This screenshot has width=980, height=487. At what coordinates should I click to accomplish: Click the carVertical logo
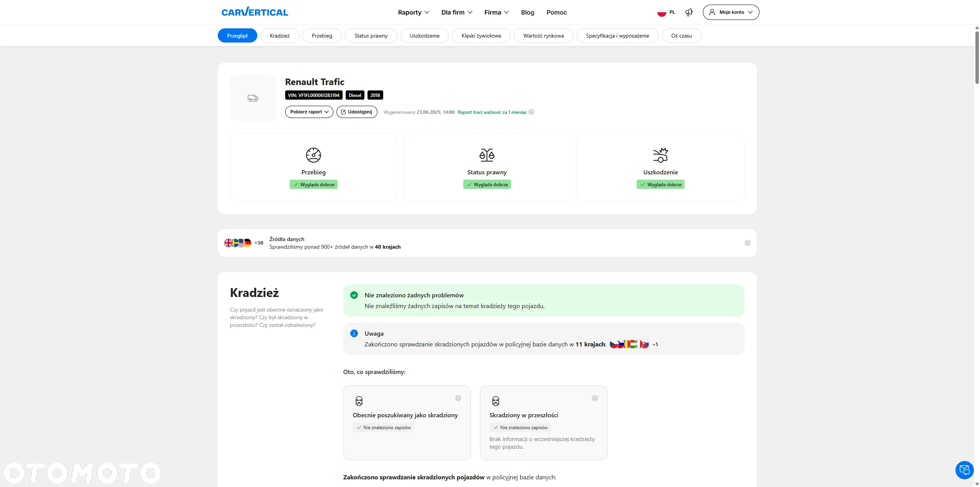[255, 12]
